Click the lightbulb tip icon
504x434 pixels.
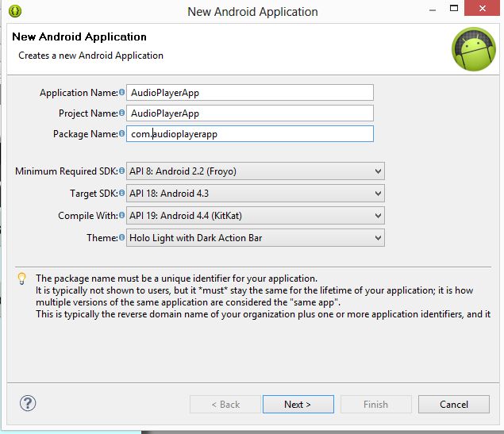(x=22, y=279)
